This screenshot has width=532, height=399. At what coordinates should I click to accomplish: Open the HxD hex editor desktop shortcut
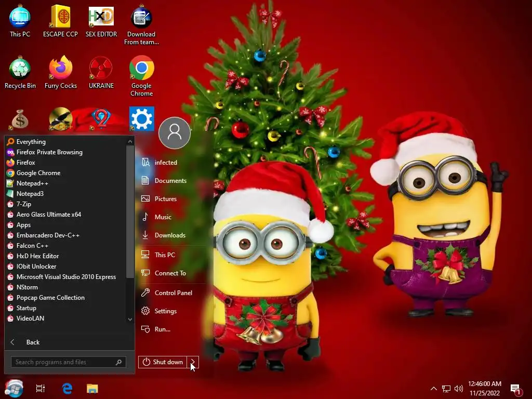[x=101, y=21]
